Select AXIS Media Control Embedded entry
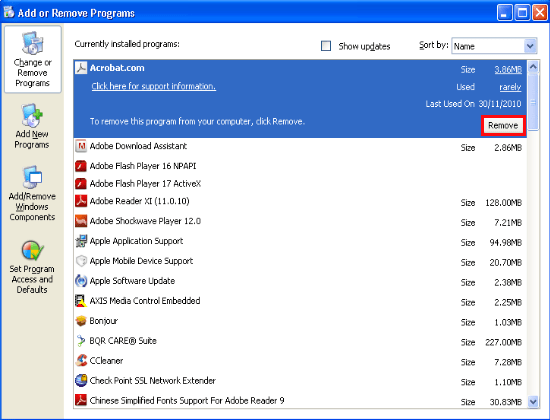Viewport: 550px width, 420px height. pyautogui.click(x=145, y=301)
